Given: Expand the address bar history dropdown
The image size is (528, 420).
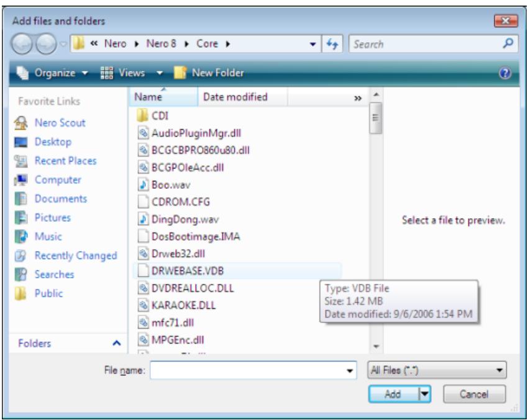Looking at the screenshot, I should 313,44.
